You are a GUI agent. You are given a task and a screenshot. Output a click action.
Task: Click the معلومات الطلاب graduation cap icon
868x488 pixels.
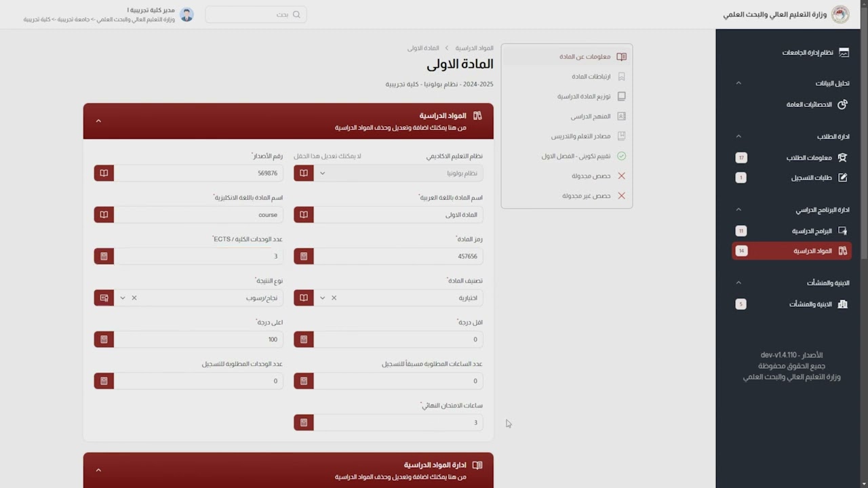pyautogui.click(x=842, y=157)
